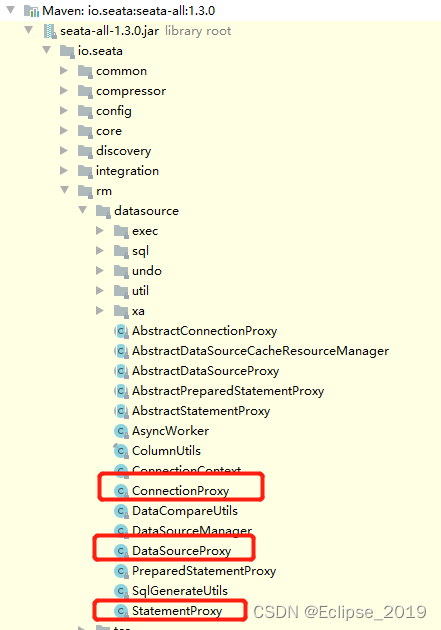Image resolution: width=441 pixels, height=630 pixels.
Task: Click the DataSourceProxy class icon
Action: pos(121,551)
